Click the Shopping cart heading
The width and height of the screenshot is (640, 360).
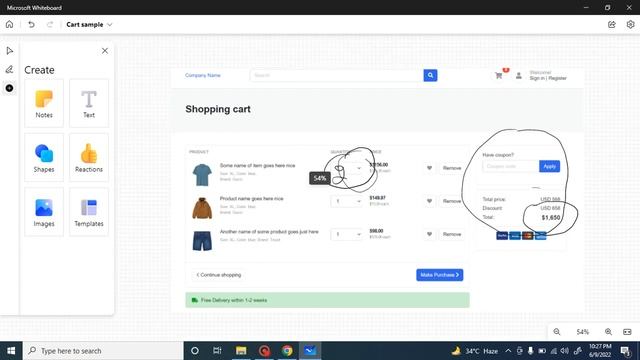tap(218, 109)
